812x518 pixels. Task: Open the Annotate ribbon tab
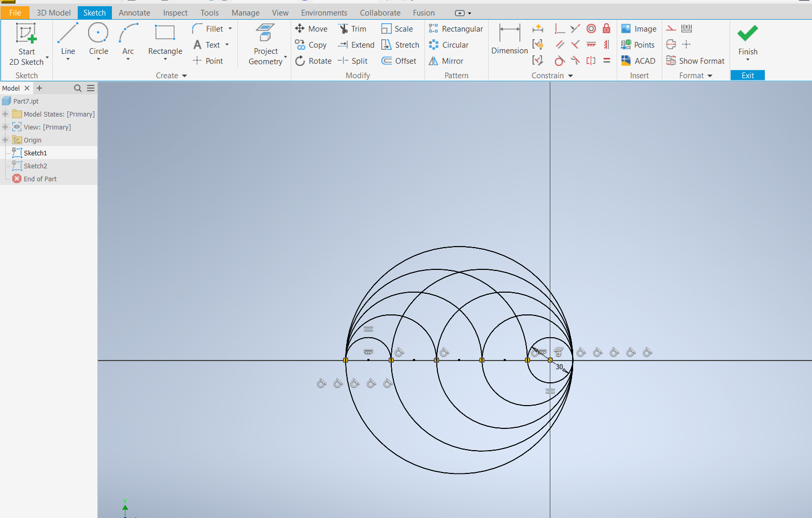(x=134, y=13)
